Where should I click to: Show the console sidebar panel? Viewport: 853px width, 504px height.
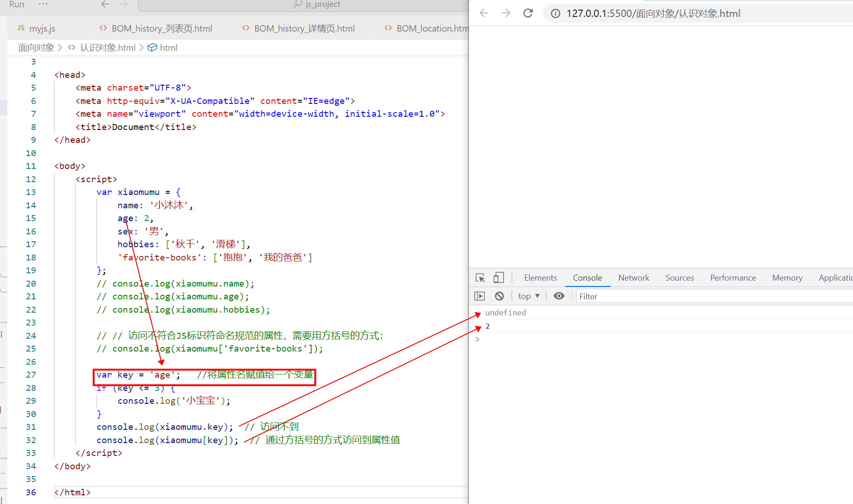[479, 296]
